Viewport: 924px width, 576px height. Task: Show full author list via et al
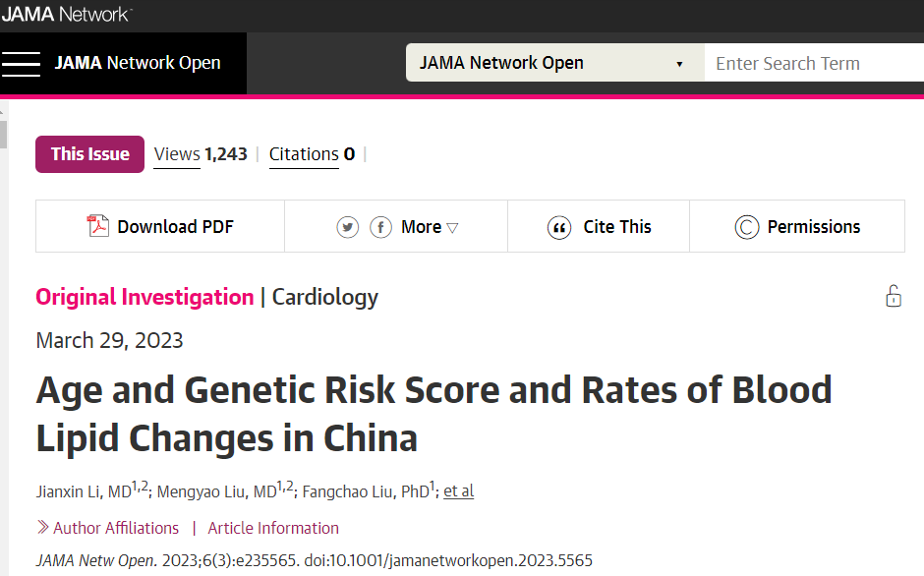tap(458, 491)
